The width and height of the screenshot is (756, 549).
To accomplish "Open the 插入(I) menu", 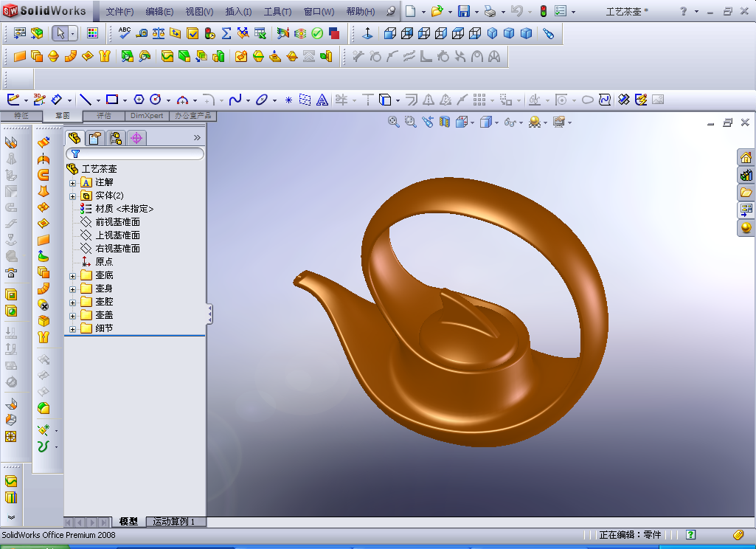I will tap(239, 12).
